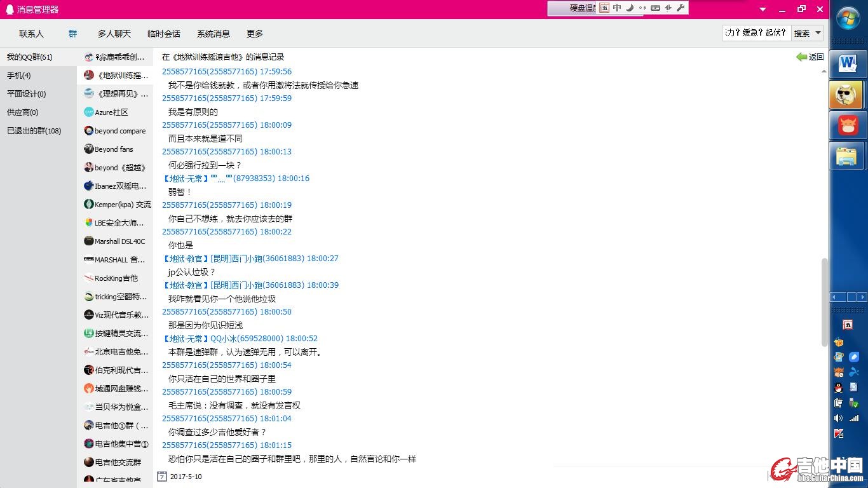This screenshot has height=488, width=868.
Task: Click sender 【地狱·教官】[昆明]西门小跑 at 18:00:27
Action: click(x=250, y=259)
